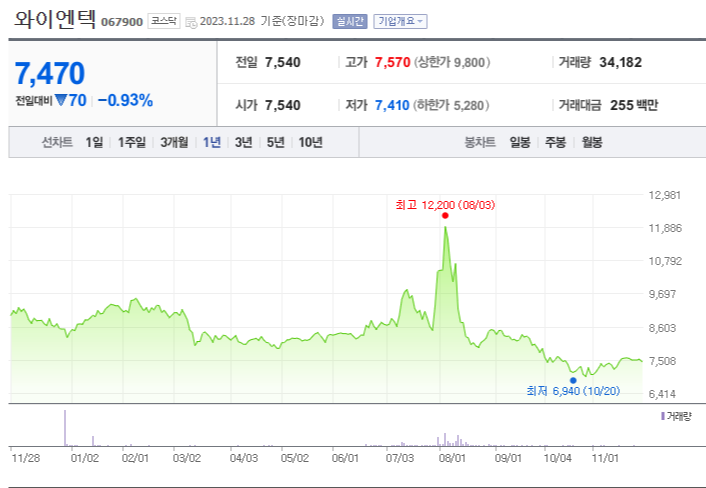Switch to 월봉 candlestick chart
Viewport: 706px width, 488px height.
pos(592,142)
